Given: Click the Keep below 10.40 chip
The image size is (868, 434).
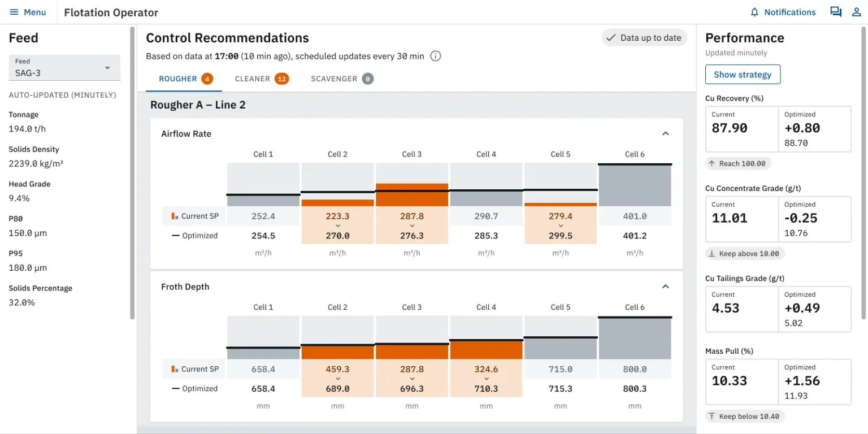Looking at the screenshot, I should click(744, 416).
